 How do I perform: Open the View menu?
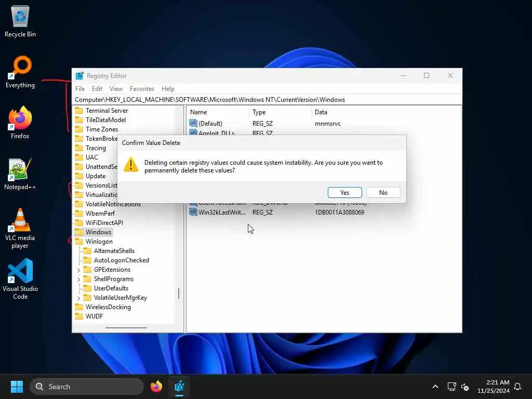pyautogui.click(x=116, y=88)
